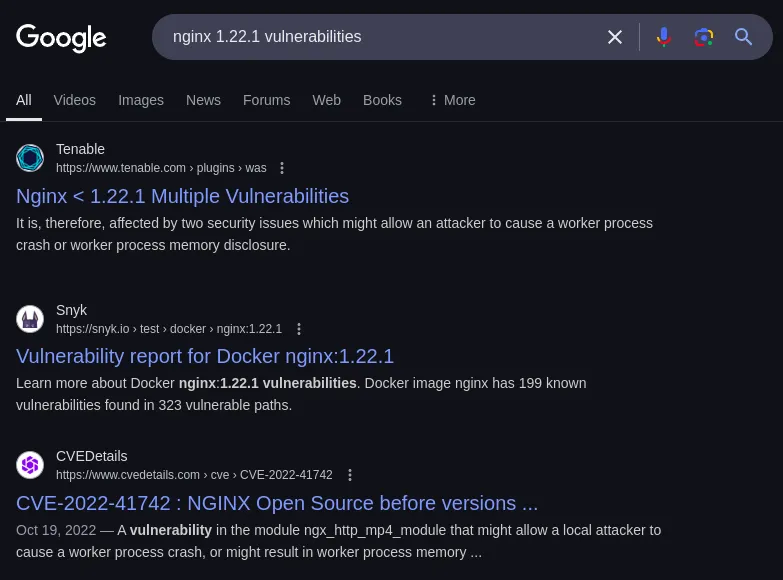This screenshot has width=783, height=580.
Task: Click the snyk.io docker URL breadcrumb
Action: tap(169, 329)
